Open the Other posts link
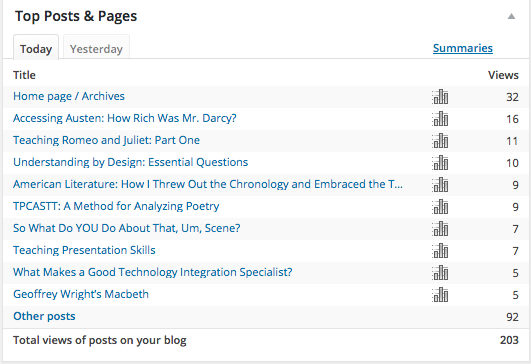This screenshot has height=364, width=531. (44, 316)
